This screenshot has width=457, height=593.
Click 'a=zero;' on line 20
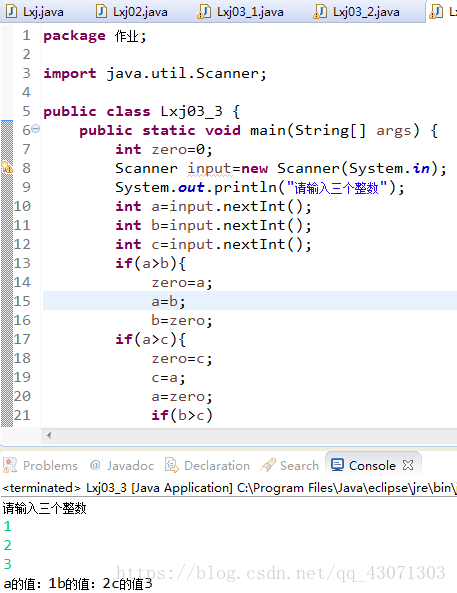tap(182, 396)
